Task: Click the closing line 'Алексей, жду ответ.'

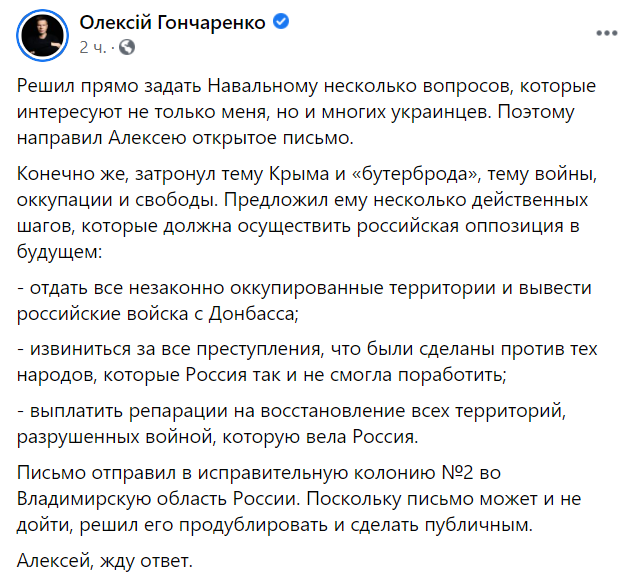Action: (102, 561)
